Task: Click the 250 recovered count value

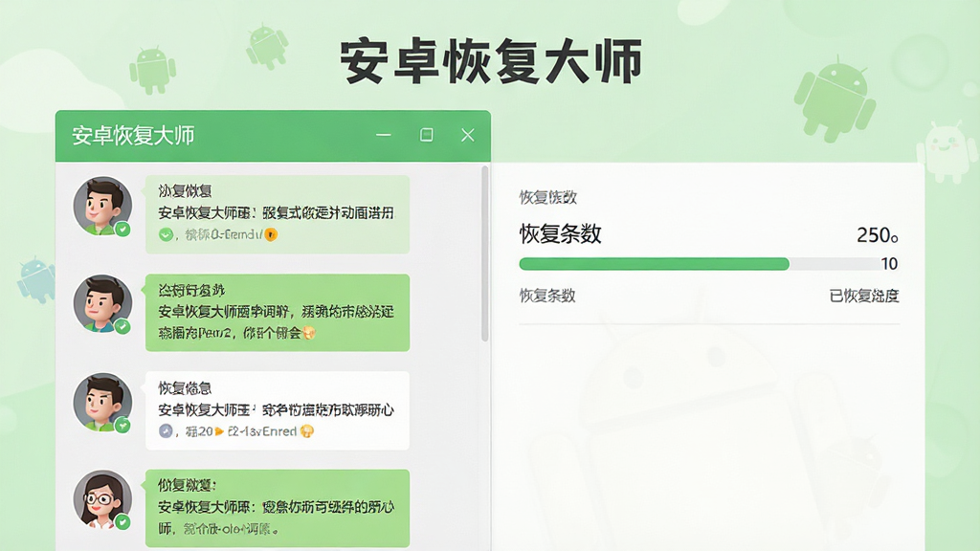Action: click(878, 235)
